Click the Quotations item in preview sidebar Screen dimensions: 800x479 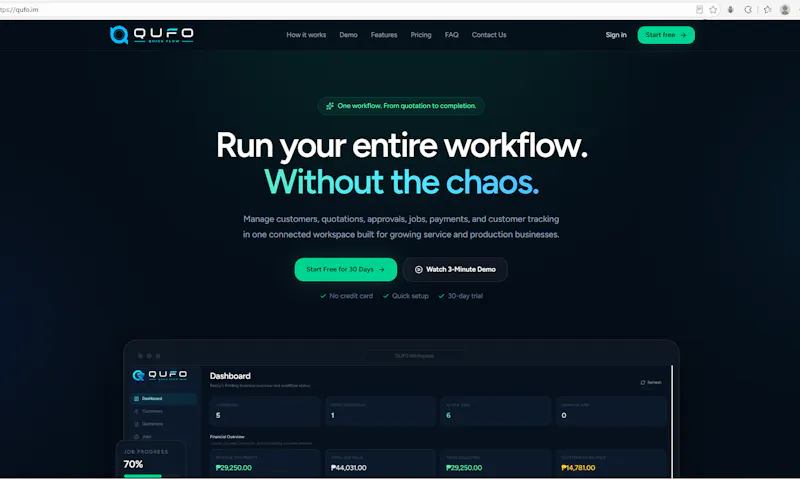click(152, 424)
